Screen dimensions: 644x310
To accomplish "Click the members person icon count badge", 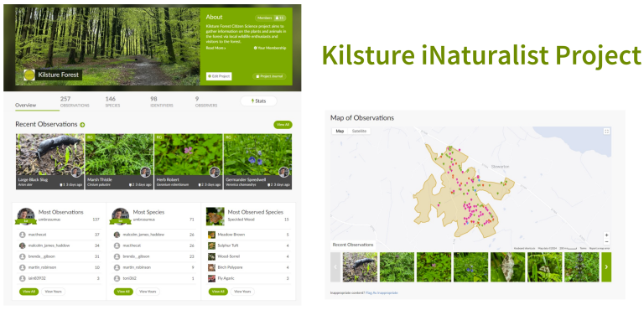I will 280,18.
